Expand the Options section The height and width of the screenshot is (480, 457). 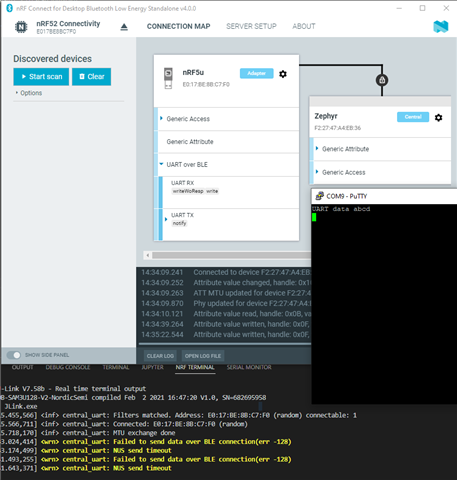tap(29, 93)
